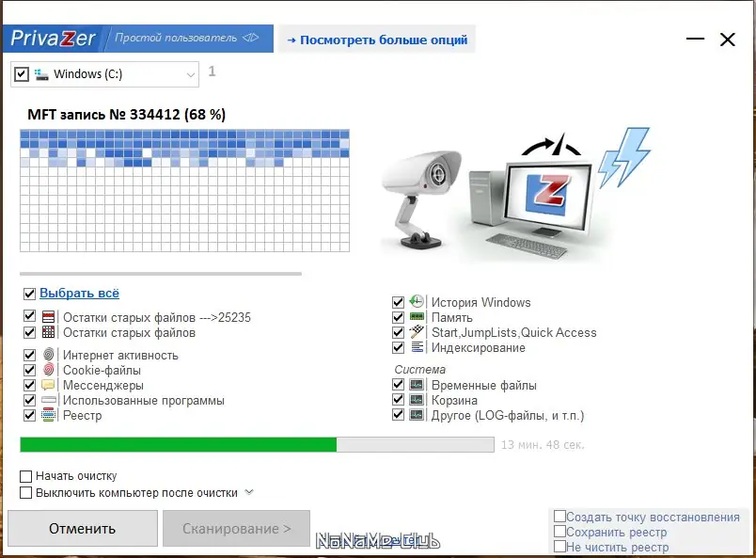Open Посмотреть больше опций
The height and width of the screenshot is (558, 756).
[377, 40]
